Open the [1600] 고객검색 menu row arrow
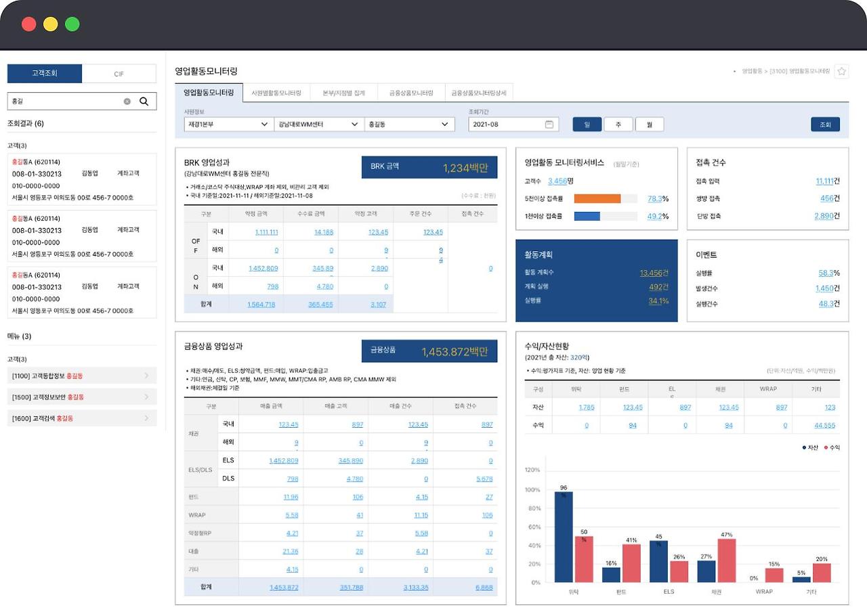The height and width of the screenshot is (616, 867). (x=146, y=418)
